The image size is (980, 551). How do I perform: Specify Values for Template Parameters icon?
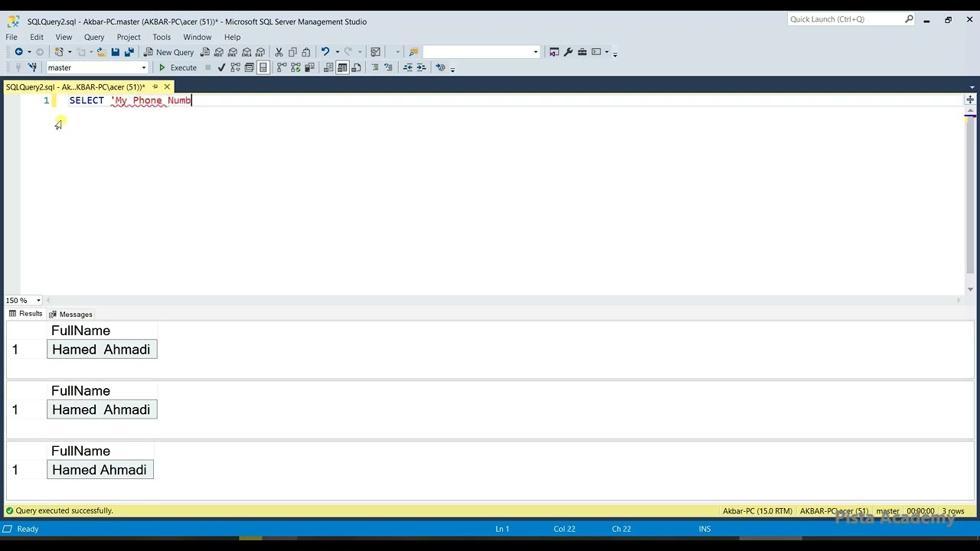[x=440, y=67]
